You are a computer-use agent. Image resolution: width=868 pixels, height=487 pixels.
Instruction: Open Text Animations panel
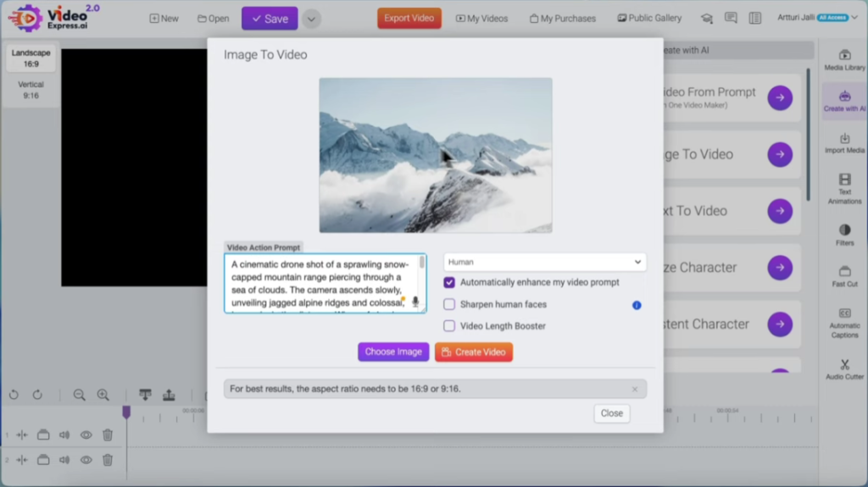(844, 189)
